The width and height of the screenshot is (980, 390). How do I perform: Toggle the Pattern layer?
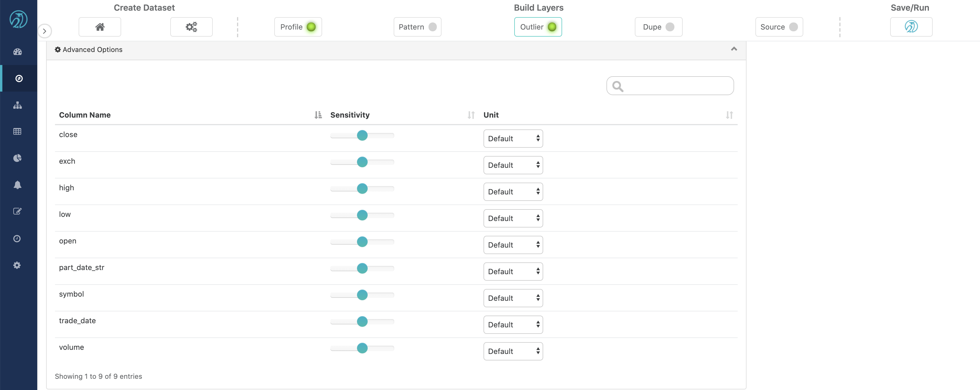(x=432, y=27)
